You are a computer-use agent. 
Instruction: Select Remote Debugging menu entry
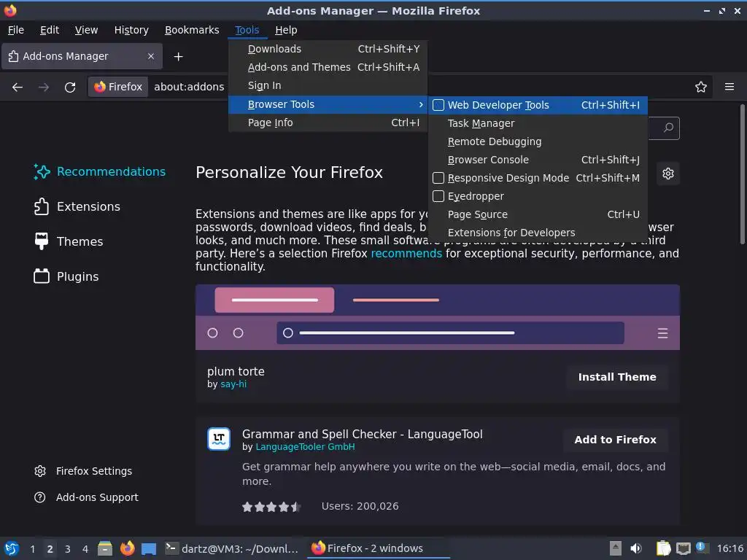coord(538,141)
